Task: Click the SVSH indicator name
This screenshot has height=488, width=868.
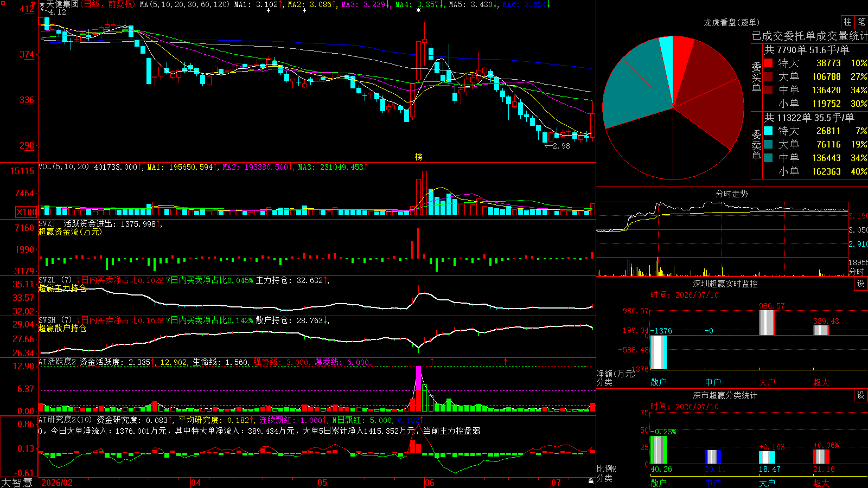Action: click(x=47, y=320)
